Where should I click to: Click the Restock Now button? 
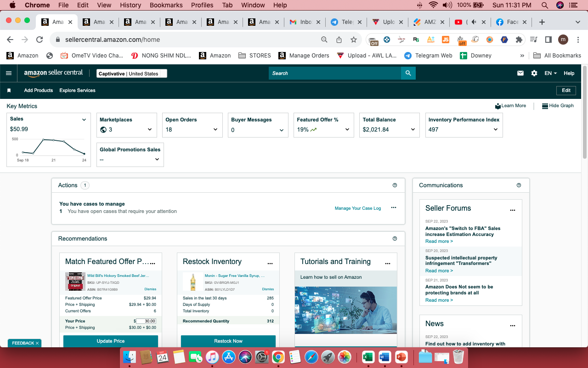click(228, 341)
